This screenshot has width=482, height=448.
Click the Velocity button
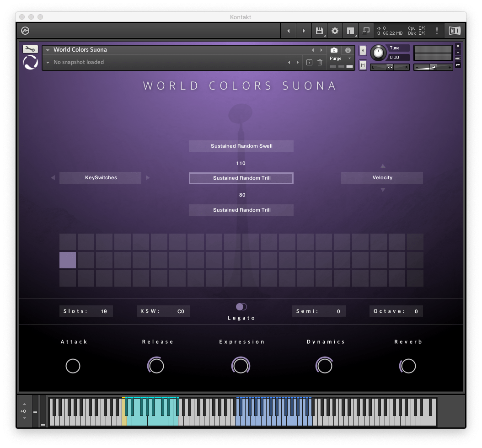coord(382,178)
